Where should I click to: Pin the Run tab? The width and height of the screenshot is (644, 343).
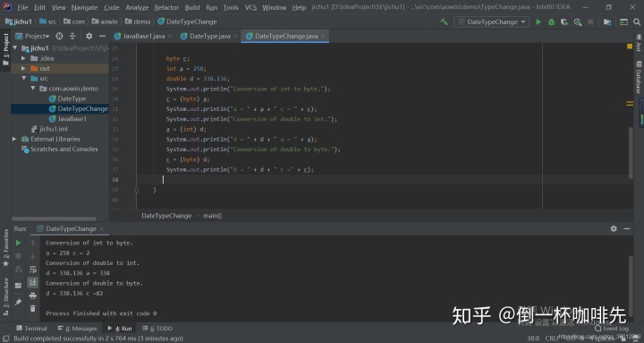pyautogui.click(x=18, y=303)
